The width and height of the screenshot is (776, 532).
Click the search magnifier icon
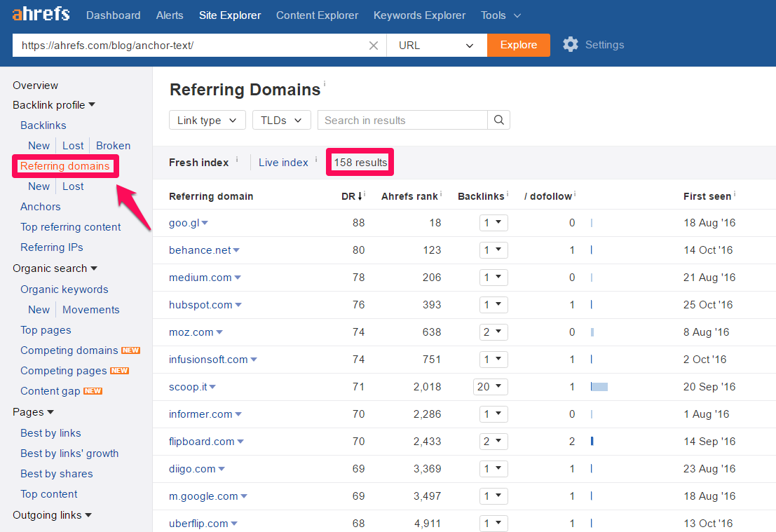[499, 120]
